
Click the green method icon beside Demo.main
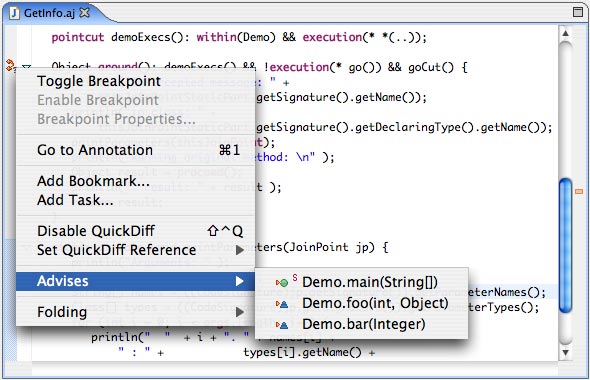[x=282, y=283]
